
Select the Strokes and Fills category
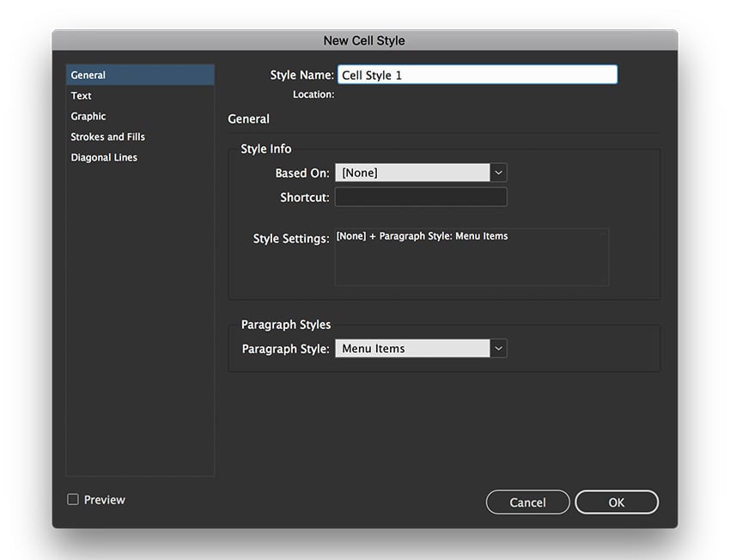tap(106, 137)
